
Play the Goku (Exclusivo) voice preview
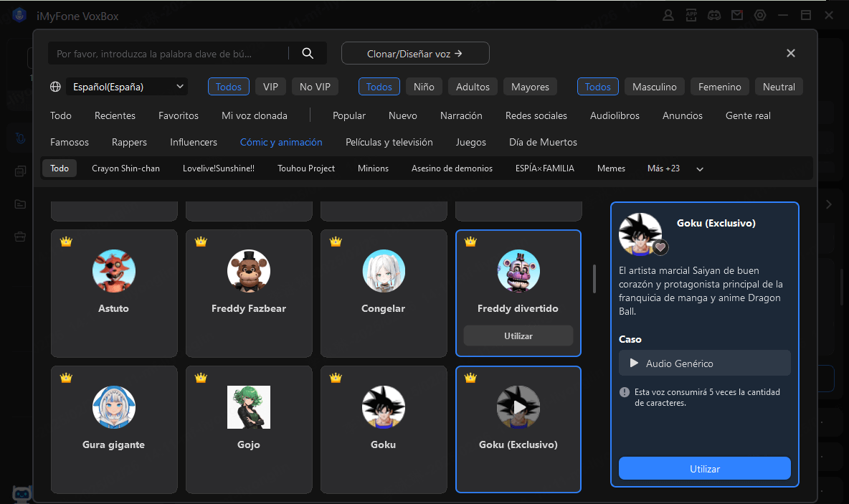pyautogui.click(x=518, y=407)
